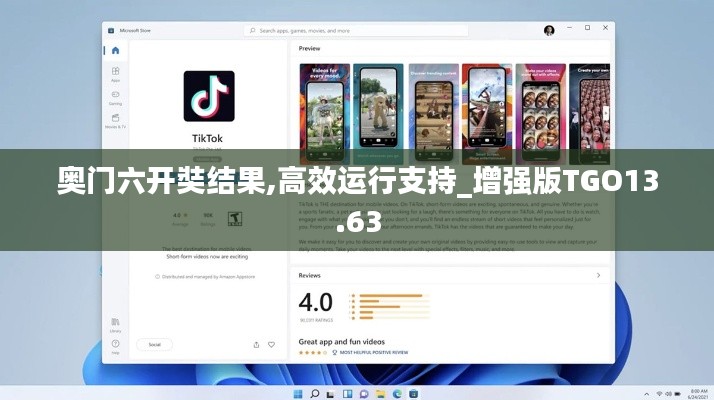Image resolution: width=714 pixels, height=400 pixels.
Task: Add TikTok to wishlist with heart icon
Action: click(271, 345)
